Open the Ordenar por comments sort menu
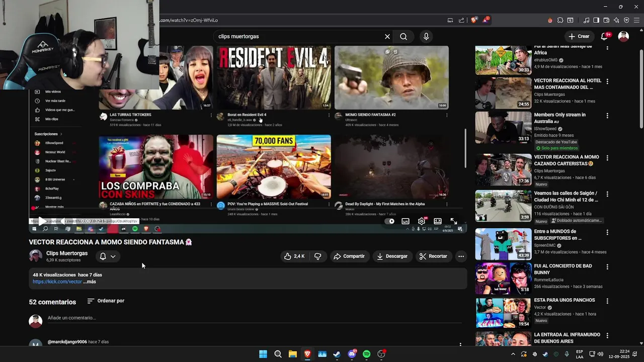 [x=106, y=301]
